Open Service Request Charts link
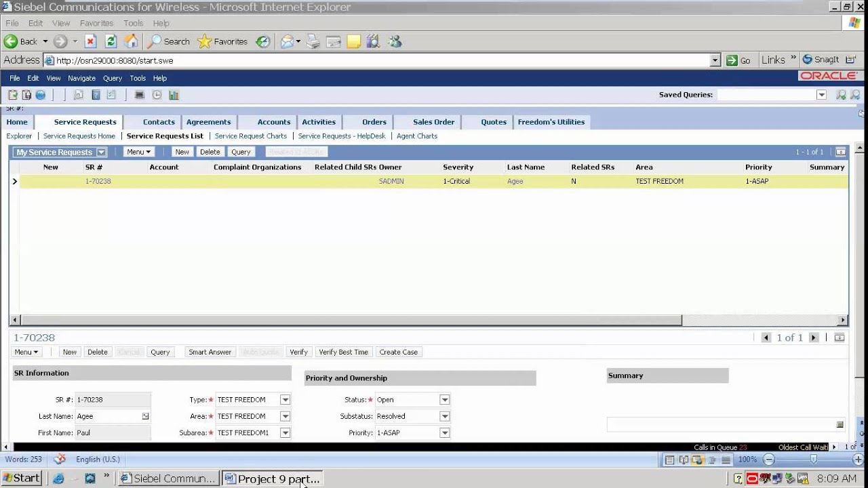868x488 pixels. [x=251, y=136]
